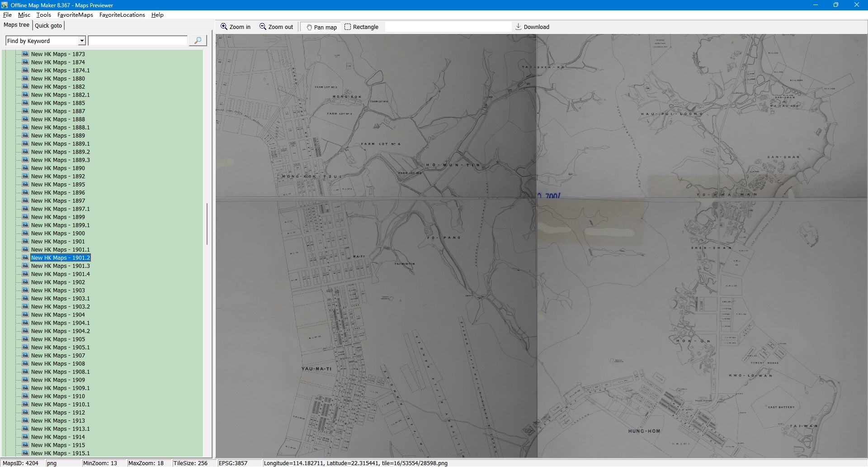This screenshot has width=868, height=467.
Task: Click the Download arrow icon
Action: [x=519, y=27]
